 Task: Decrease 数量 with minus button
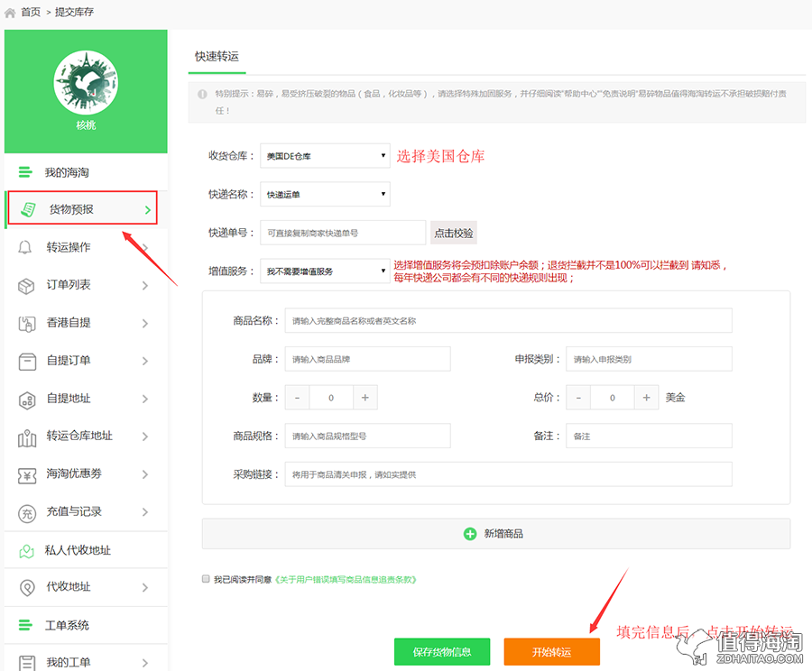tap(297, 398)
